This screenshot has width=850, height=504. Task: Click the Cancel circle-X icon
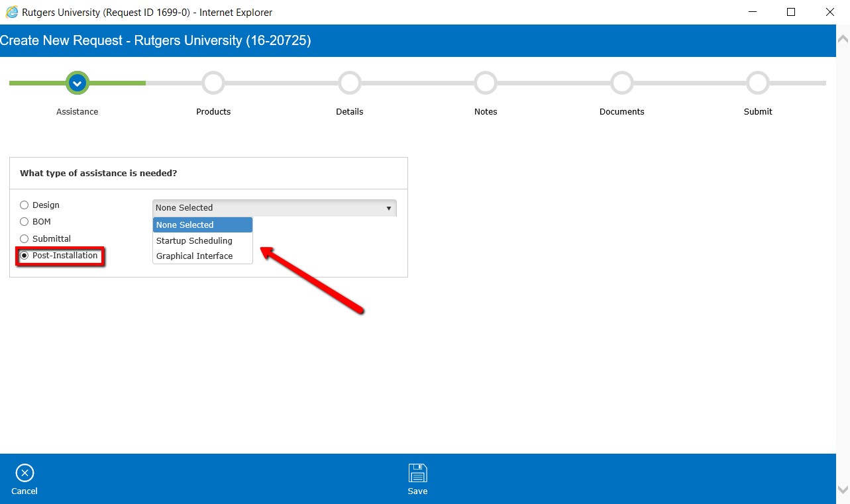click(x=25, y=473)
